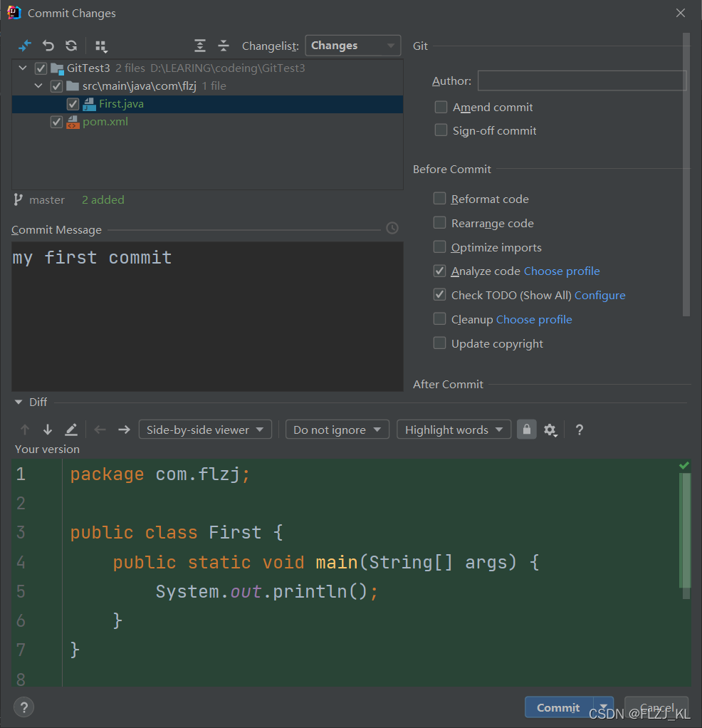Image resolution: width=702 pixels, height=728 pixels.
Task: Go to previous difference arrow up
Action: (x=25, y=430)
